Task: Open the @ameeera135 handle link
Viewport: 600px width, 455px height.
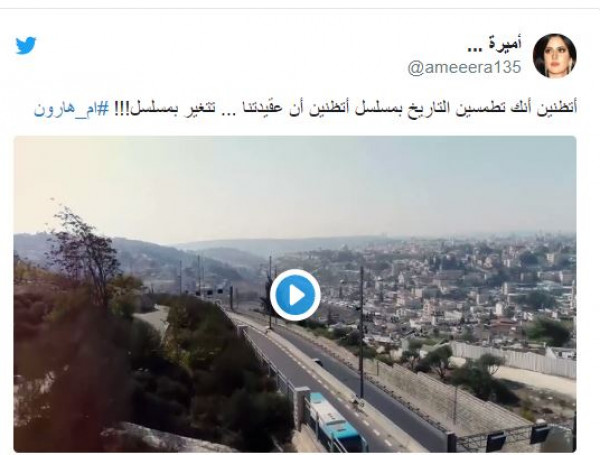Action: (464, 68)
